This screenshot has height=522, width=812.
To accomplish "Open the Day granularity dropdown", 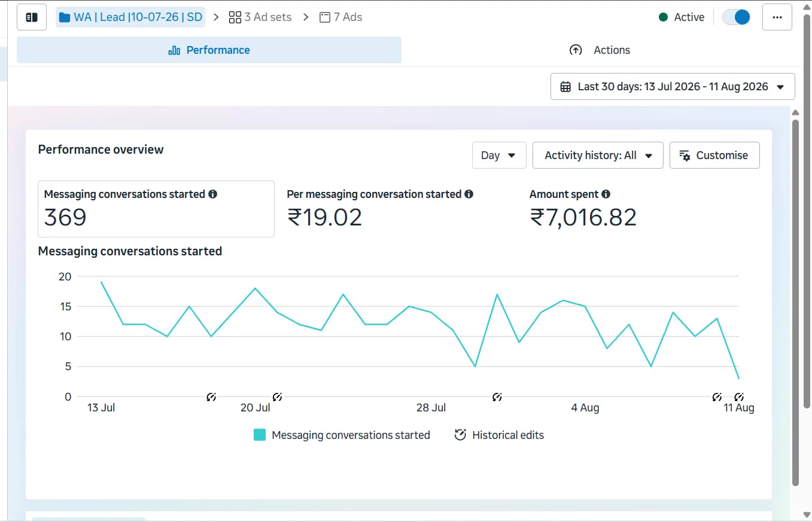I will tap(499, 155).
